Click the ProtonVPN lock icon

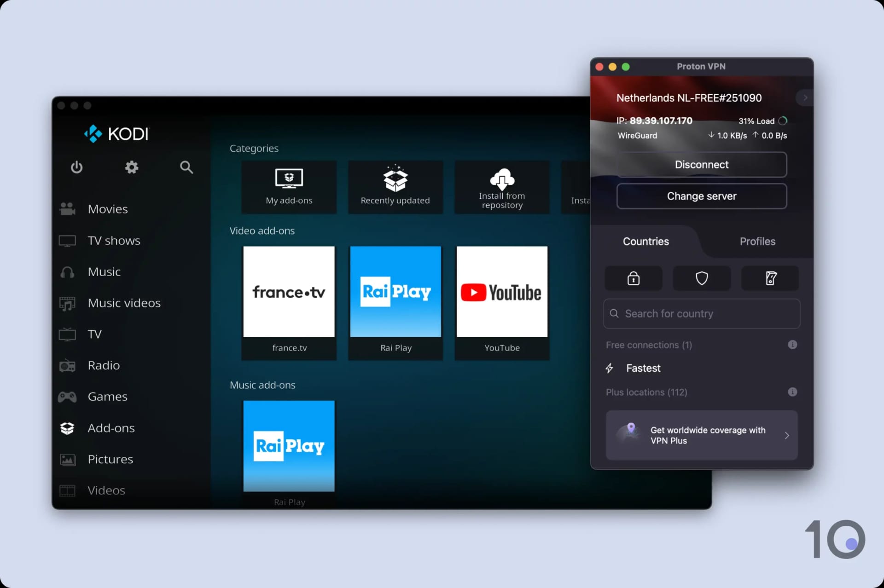633,278
